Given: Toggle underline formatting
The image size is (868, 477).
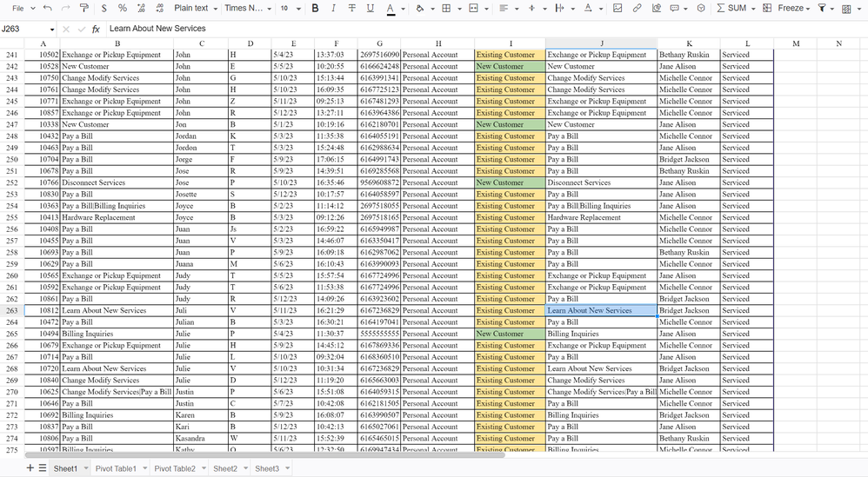Looking at the screenshot, I should [x=371, y=8].
